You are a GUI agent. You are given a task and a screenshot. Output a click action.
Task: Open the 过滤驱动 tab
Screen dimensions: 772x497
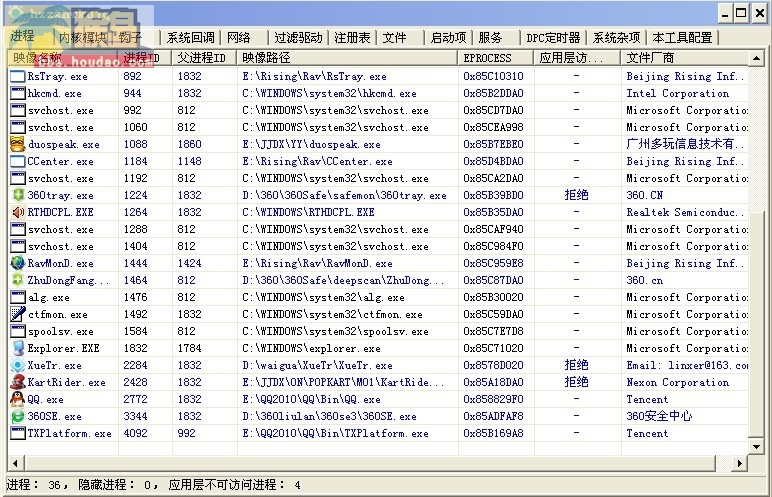tap(298, 38)
